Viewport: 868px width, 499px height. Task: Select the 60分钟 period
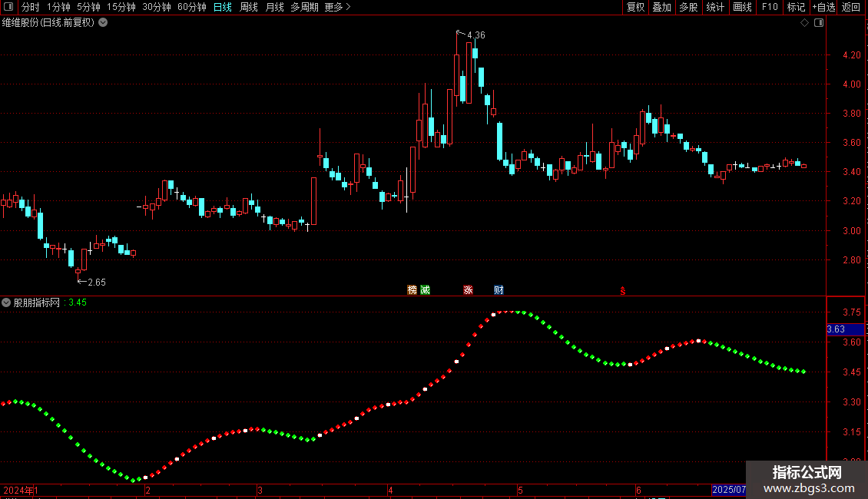192,7
